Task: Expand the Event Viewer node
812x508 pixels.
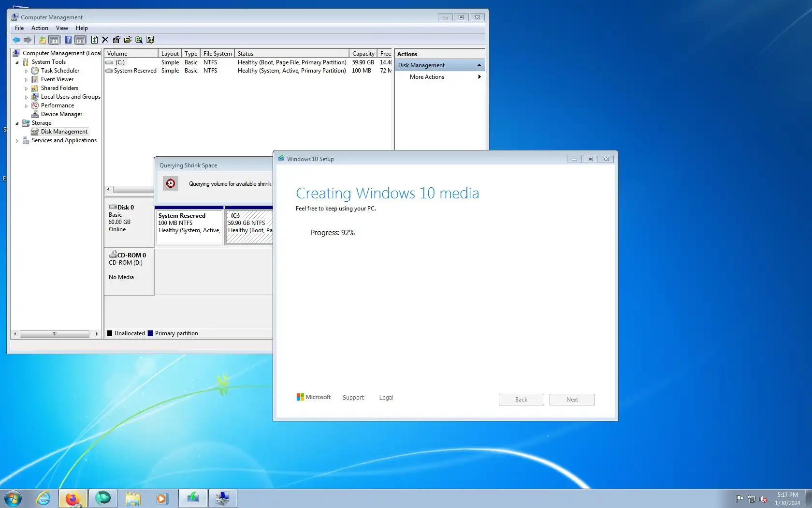Action: pos(27,80)
